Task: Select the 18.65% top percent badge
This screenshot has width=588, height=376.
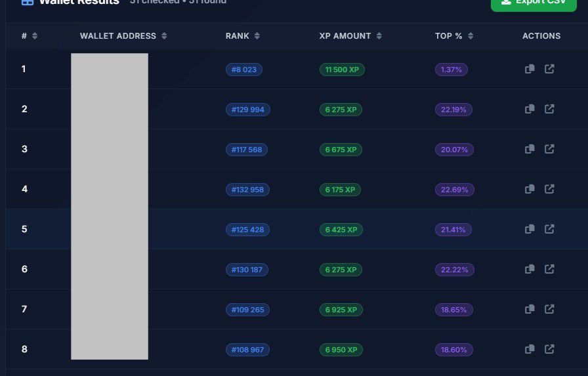Action: click(x=453, y=310)
